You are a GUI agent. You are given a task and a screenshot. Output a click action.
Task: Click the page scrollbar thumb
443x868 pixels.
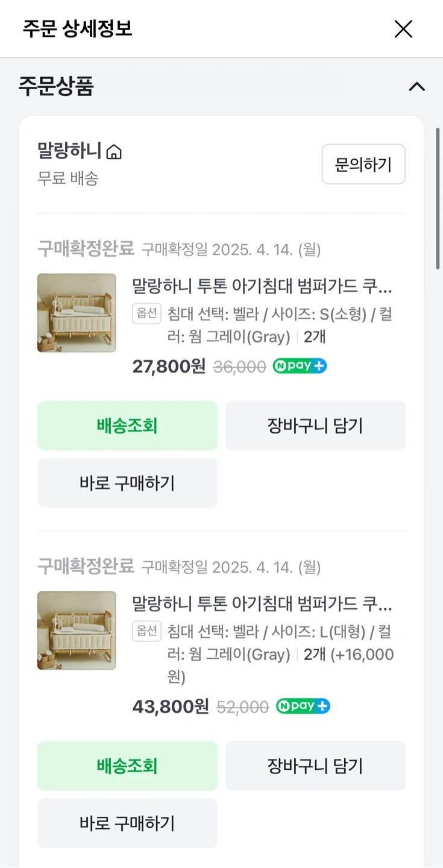pyautogui.click(x=438, y=199)
